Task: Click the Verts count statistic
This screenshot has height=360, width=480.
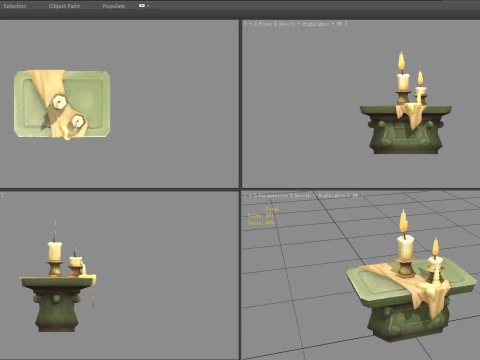Action: click(x=261, y=223)
